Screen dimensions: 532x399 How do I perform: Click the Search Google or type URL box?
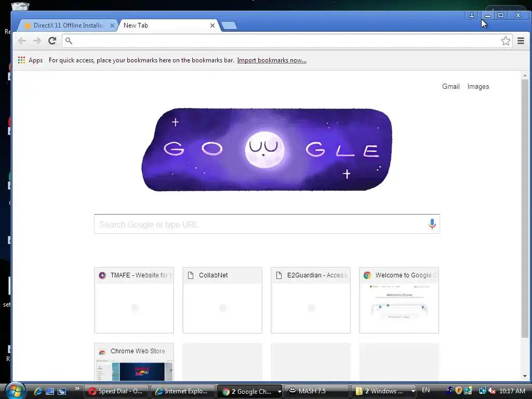[x=267, y=224]
